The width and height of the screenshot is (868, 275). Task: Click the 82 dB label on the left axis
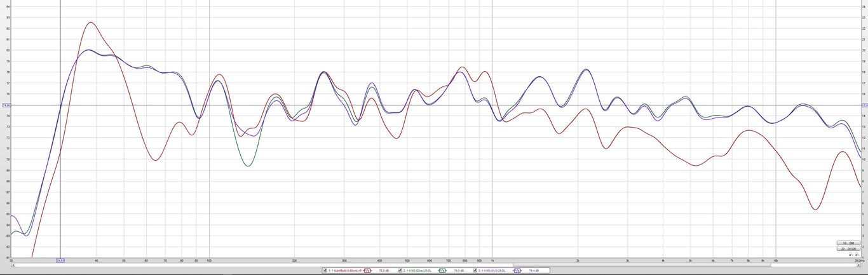pos(8,28)
